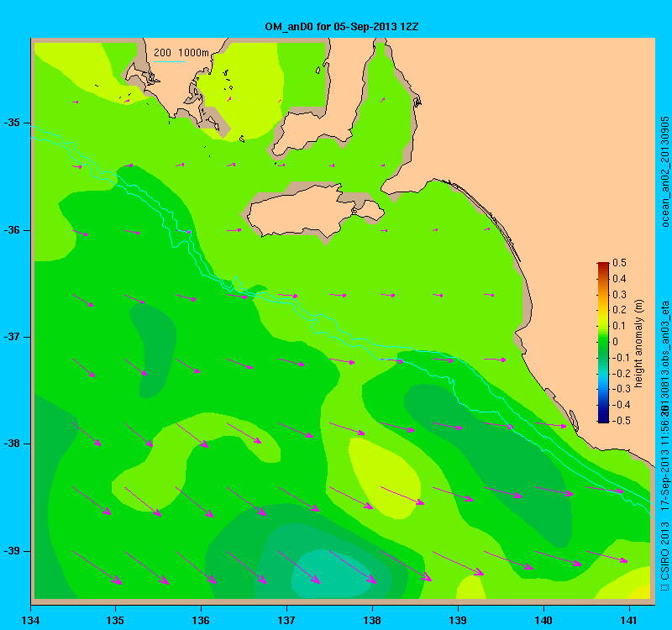
Task: Click the cyan isobath legend line sample
Action: pos(170,61)
